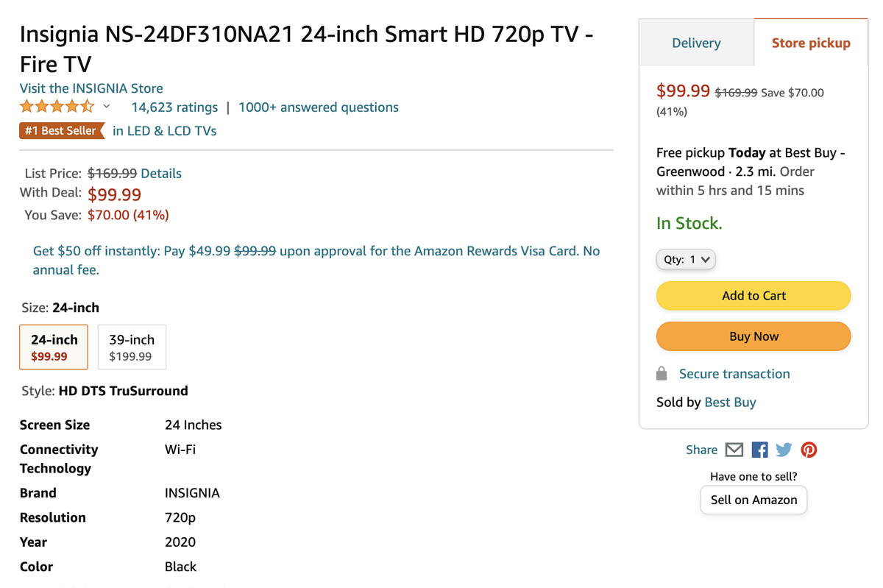Share on Twitter icon
Viewport: 883px width, 588px height.
point(784,450)
